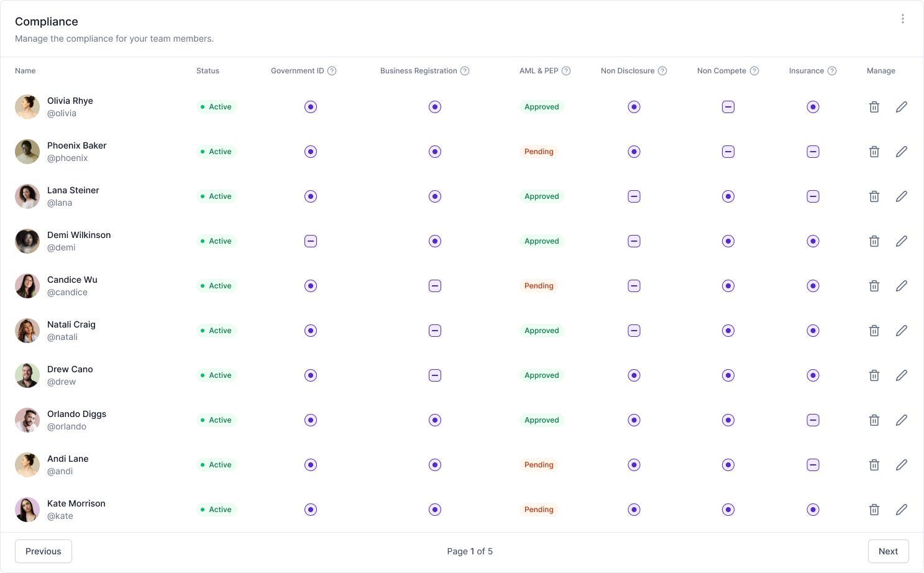Click Business Registration help icon
Image resolution: width=924 pixels, height=573 pixels.
(x=465, y=71)
